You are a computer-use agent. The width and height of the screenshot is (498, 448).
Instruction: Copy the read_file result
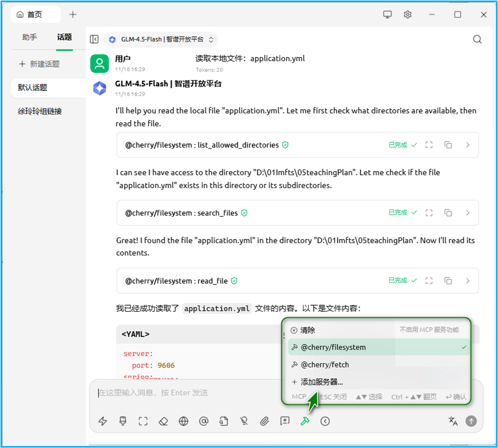coord(448,280)
